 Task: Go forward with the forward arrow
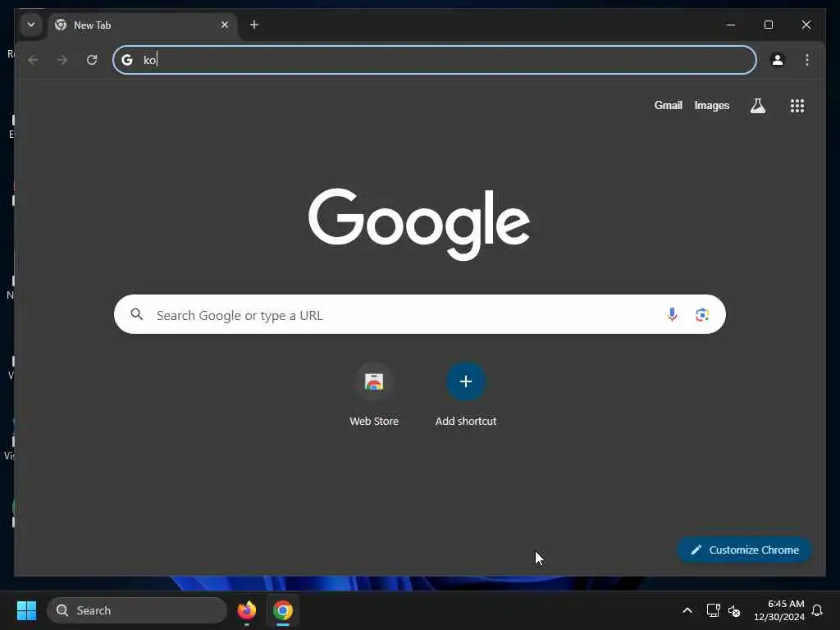(x=62, y=60)
